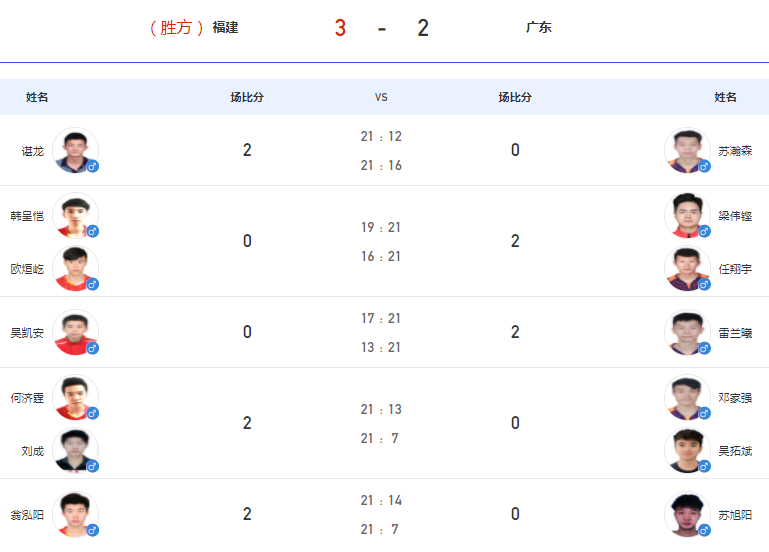The image size is (769, 552).
Task: Click the gender badge on 韩呈恺's photo
Action: [x=92, y=231]
